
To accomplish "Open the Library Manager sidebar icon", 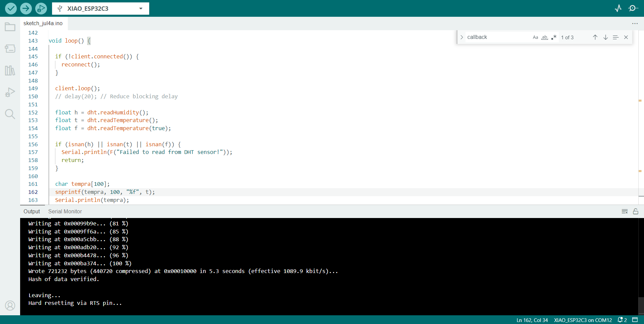I will [x=10, y=70].
